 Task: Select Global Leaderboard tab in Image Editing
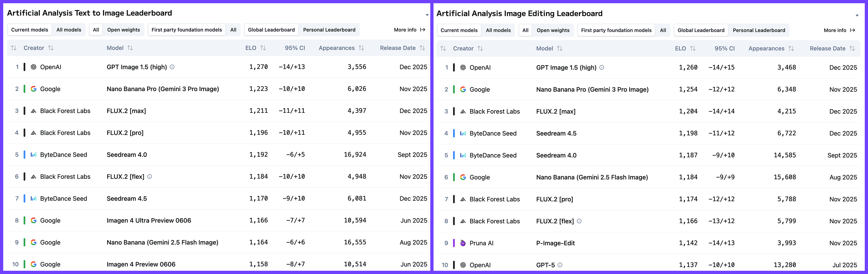(x=701, y=30)
